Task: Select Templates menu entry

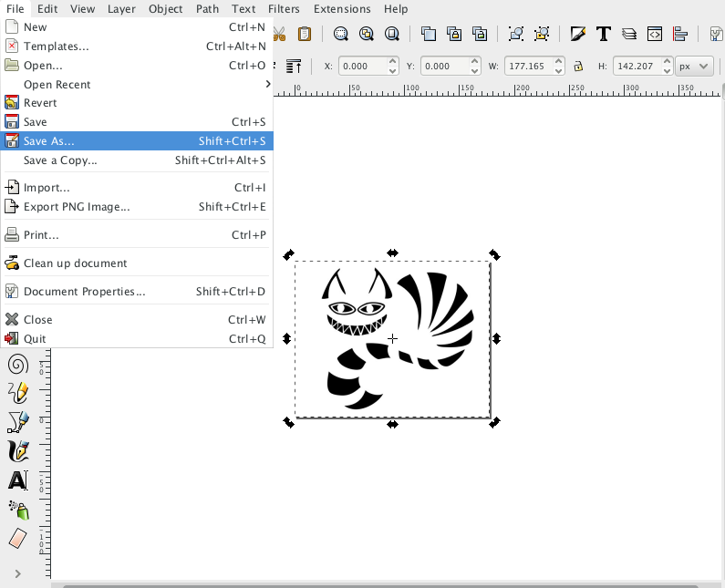Action: coord(137,46)
